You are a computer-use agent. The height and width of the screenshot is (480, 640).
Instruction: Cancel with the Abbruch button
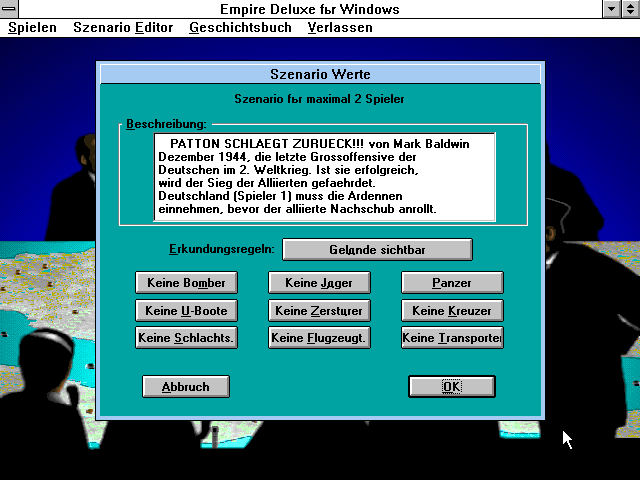click(186, 387)
